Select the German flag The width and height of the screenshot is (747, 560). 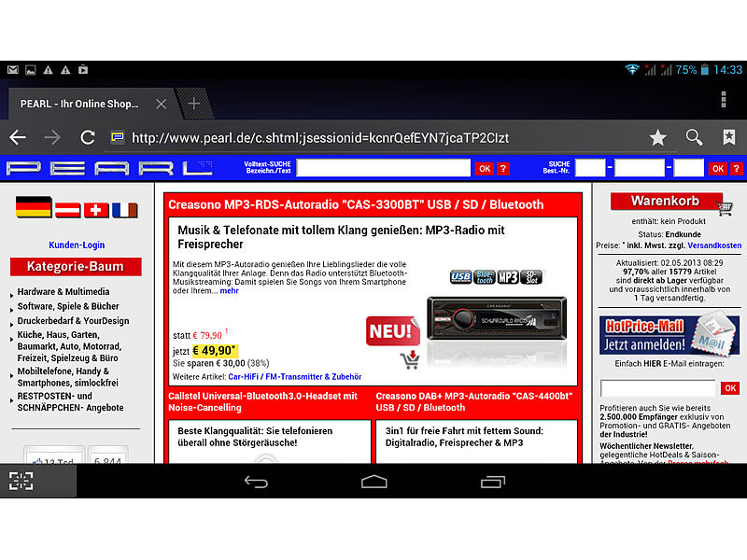click(x=34, y=207)
